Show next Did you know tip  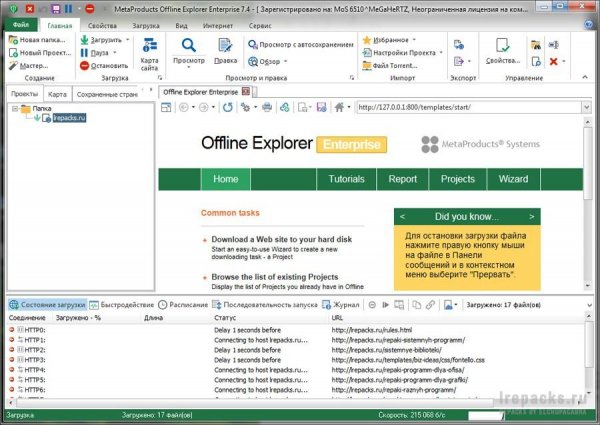click(532, 217)
